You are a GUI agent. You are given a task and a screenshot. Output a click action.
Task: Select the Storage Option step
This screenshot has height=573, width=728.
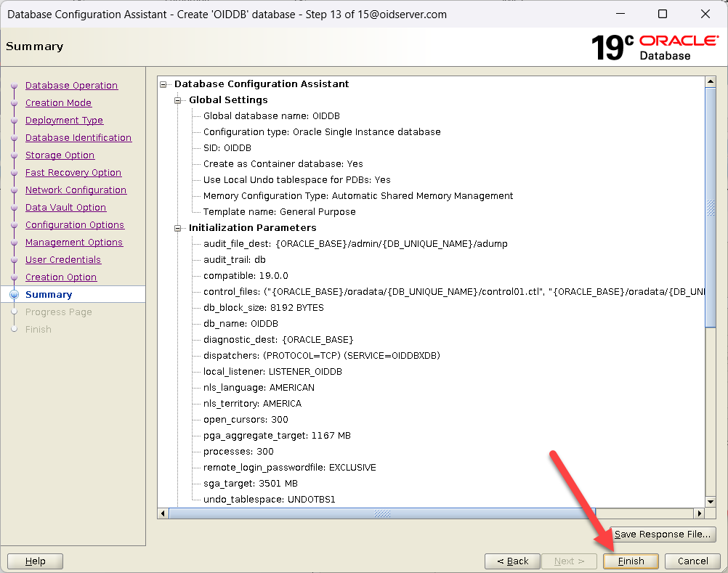point(60,155)
